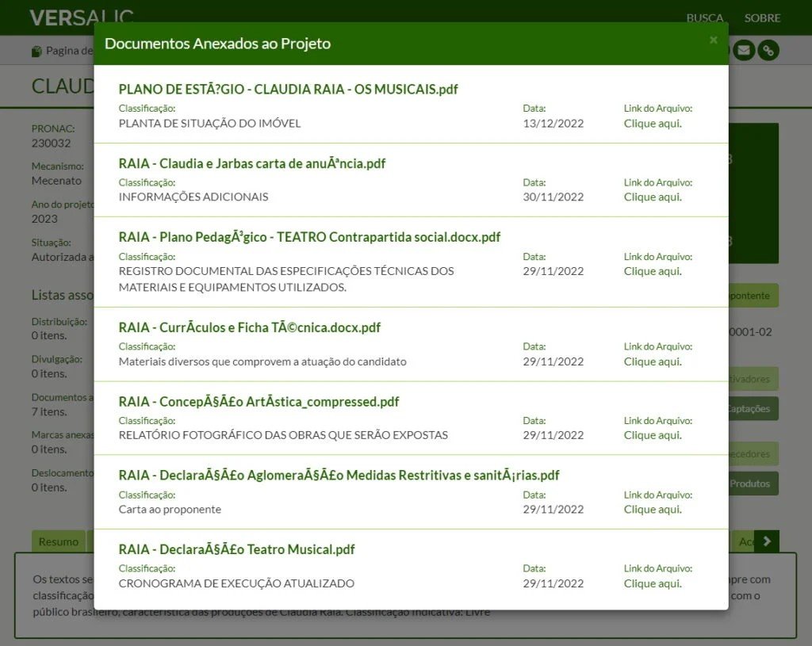The image size is (812, 646).
Task: Click the page icon beside Pagina
Action: point(36,52)
